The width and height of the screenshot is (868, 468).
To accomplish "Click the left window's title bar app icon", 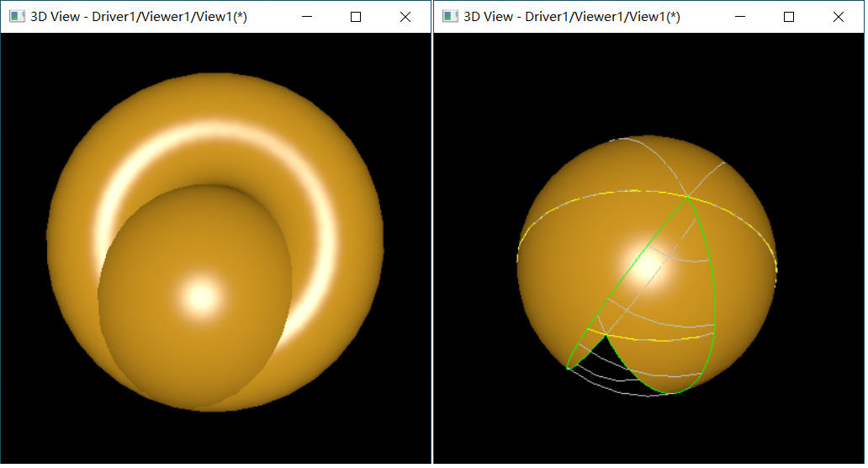I will tap(16, 17).
